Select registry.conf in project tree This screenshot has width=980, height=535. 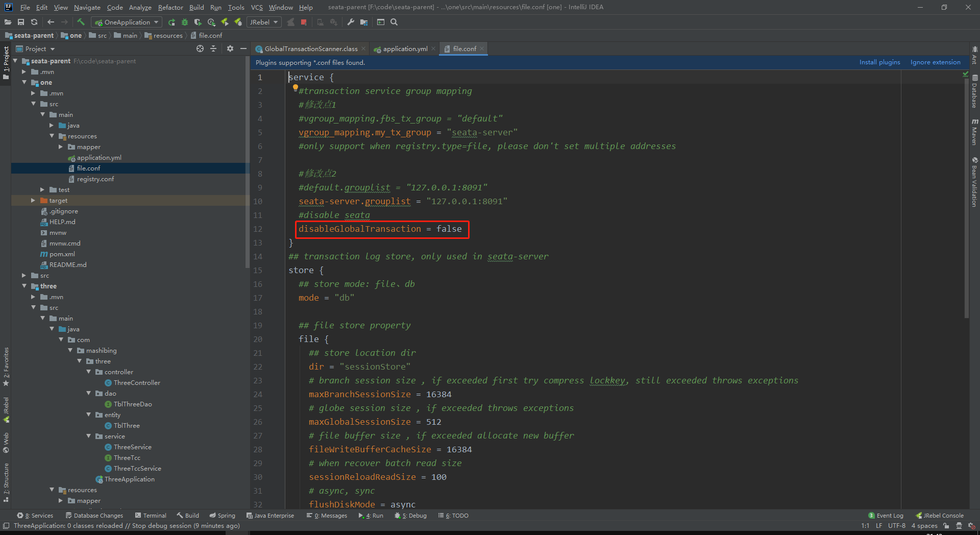[x=95, y=179]
